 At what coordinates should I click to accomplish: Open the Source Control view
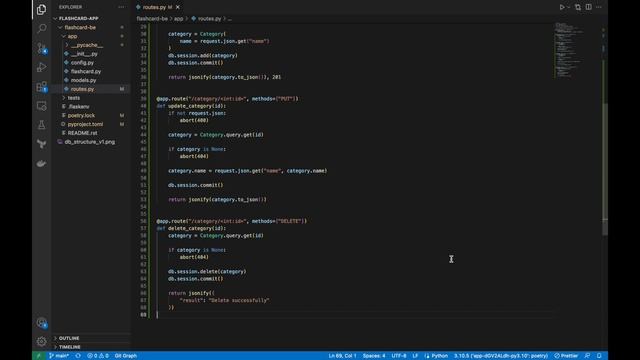[x=41, y=48]
